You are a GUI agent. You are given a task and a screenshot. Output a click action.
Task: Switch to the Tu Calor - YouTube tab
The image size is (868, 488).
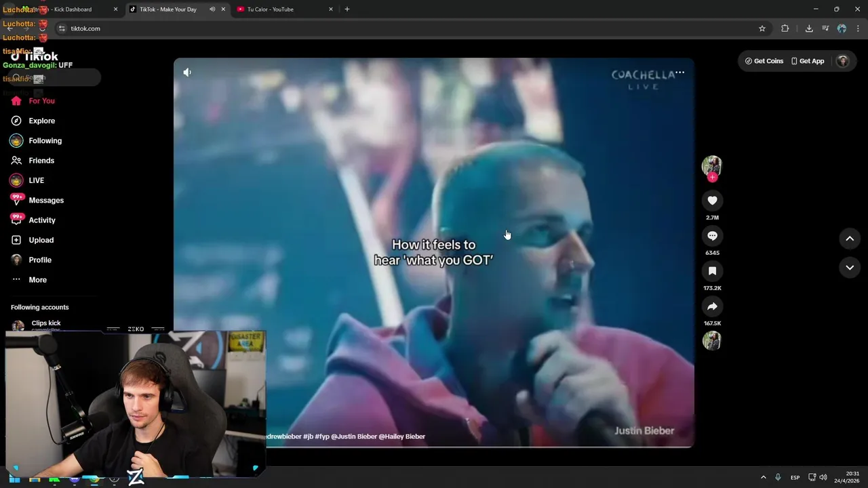click(x=285, y=9)
